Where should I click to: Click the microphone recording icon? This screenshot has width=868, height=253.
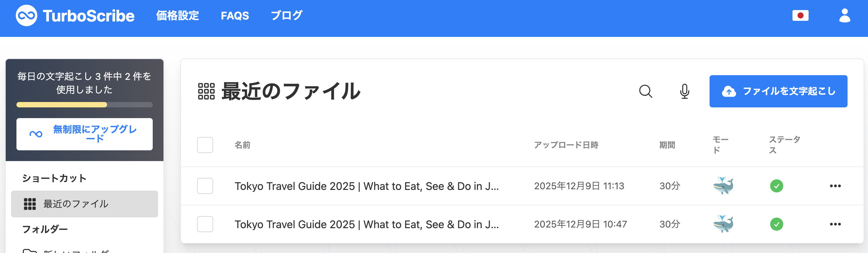pyautogui.click(x=685, y=91)
